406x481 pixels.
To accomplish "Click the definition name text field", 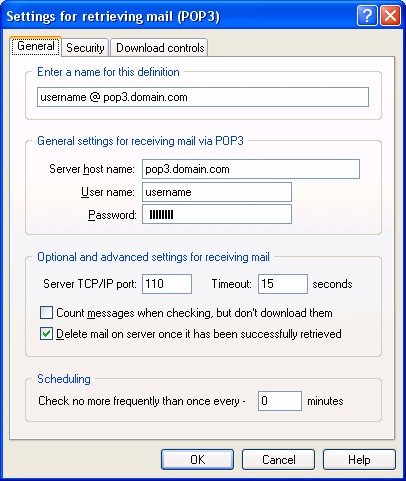I will (203, 97).
